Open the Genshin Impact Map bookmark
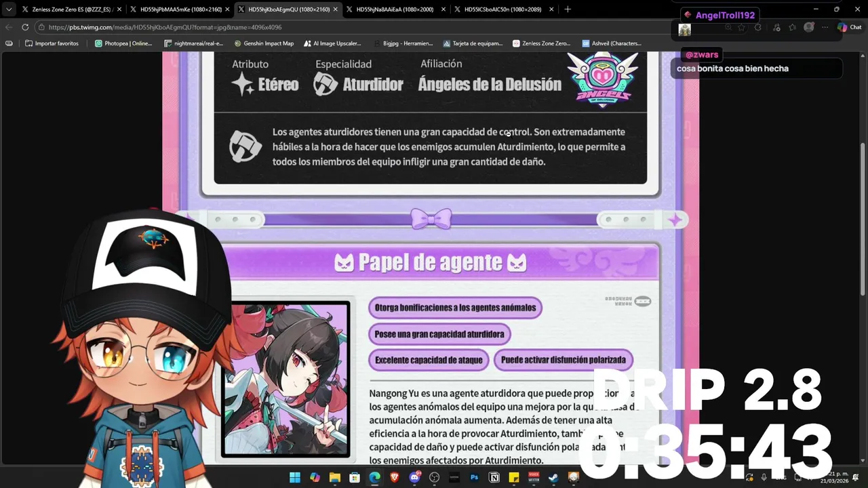Screen dimensions: 868x488 (x=264, y=43)
